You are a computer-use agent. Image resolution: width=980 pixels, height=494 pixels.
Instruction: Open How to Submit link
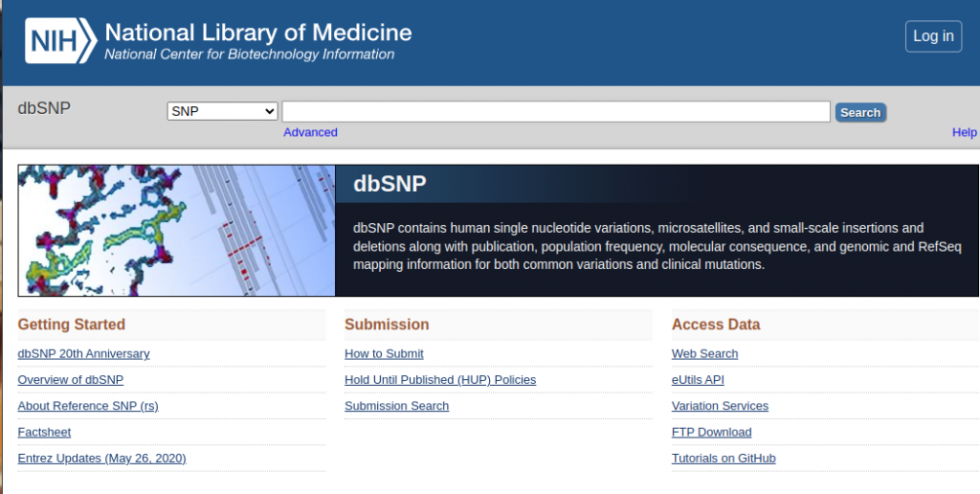384,354
